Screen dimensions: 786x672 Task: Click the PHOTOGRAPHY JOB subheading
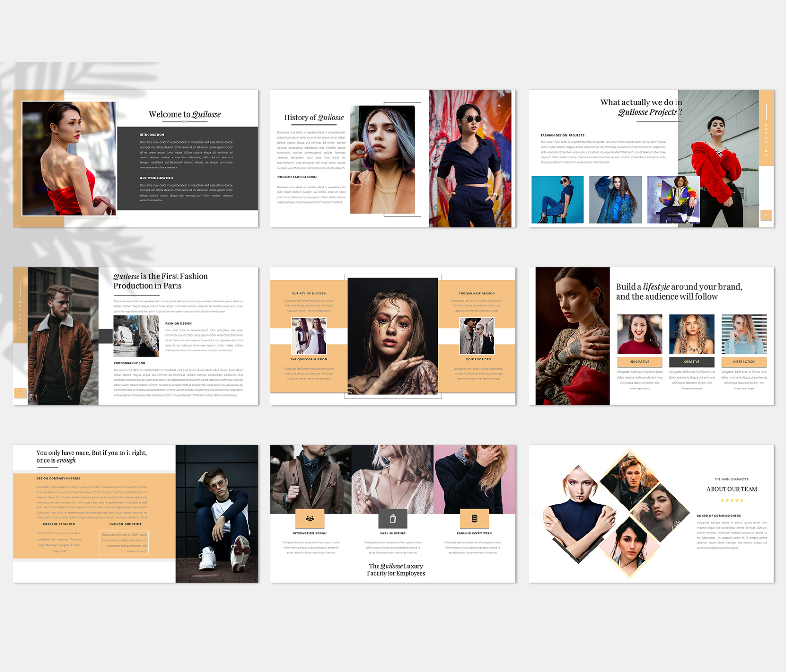point(129,363)
